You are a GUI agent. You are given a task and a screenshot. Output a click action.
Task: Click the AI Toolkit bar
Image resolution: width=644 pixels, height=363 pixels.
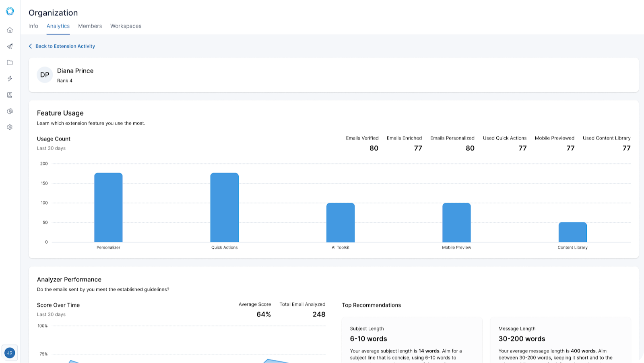(341, 222)
